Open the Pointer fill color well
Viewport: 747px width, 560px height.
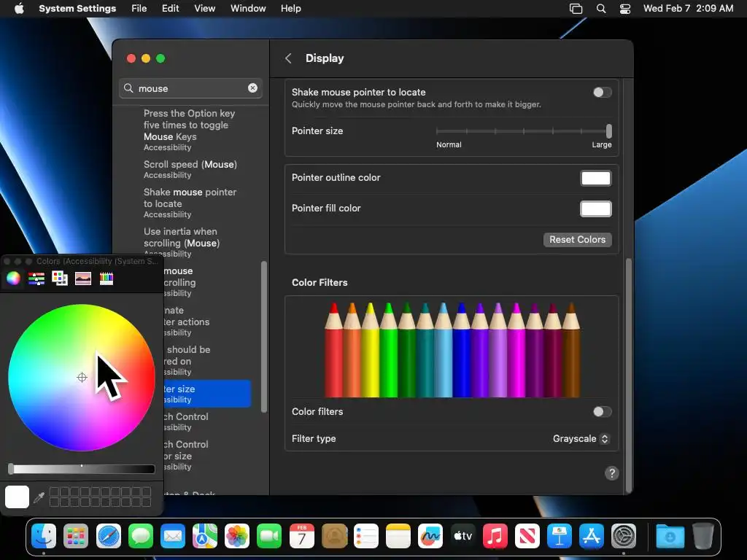tap(595, 209)
